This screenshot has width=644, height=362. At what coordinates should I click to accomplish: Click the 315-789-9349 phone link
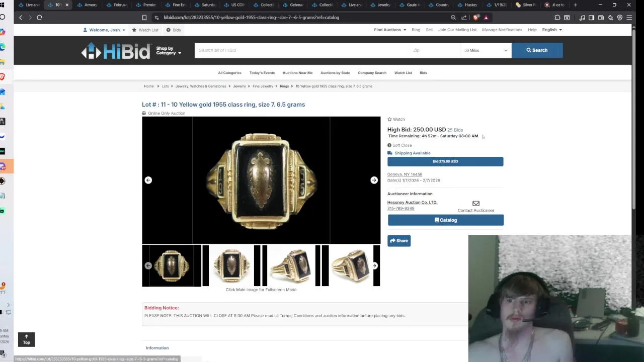pos(400,208)
